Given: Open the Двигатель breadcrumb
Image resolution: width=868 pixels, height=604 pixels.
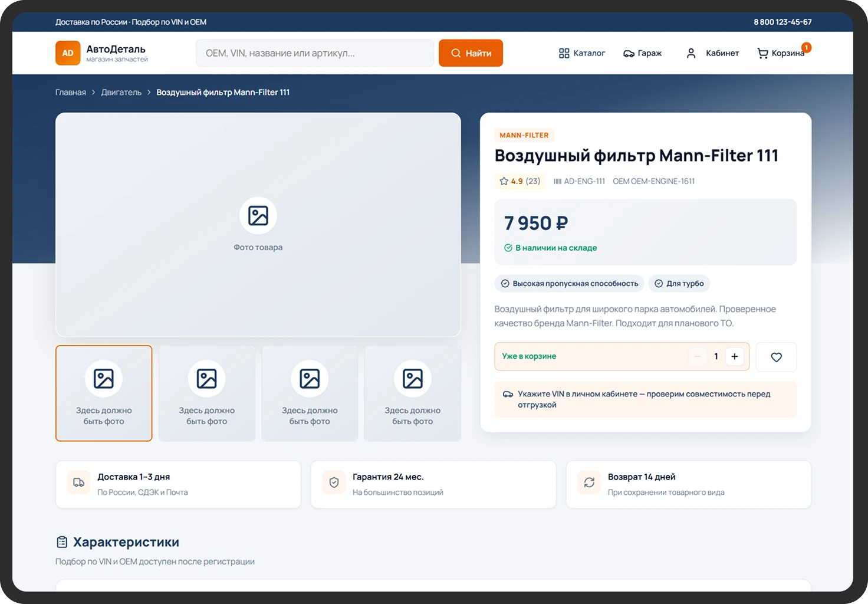Looking at the screenshot, I should tap(121, 93).
